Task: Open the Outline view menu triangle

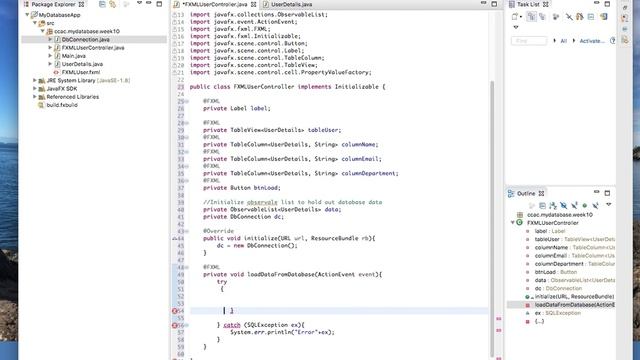Action: pyautogui.click(x=609, y=205)
